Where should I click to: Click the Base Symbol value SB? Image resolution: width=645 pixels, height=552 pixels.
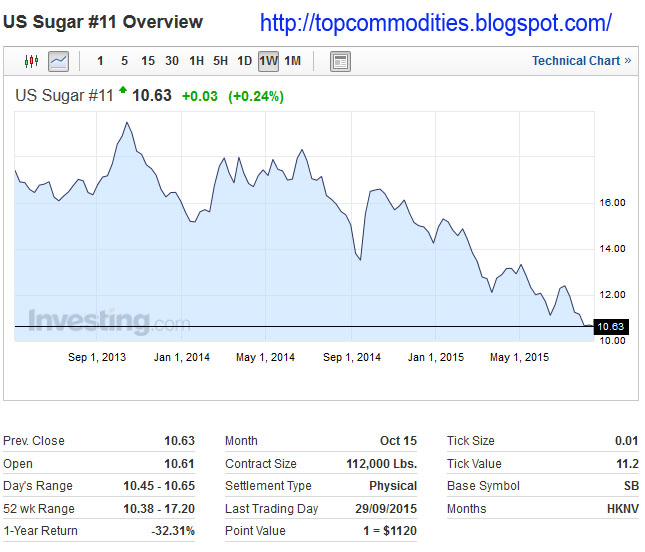click(631, 486)
